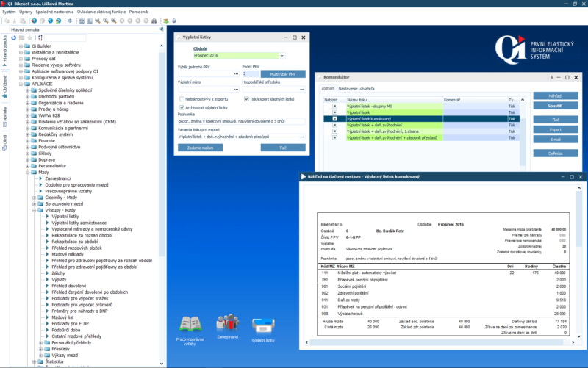Click the star favorites icon above the tree
The image size is (588, 368).
pyautogui.click(x=30, y=38)
